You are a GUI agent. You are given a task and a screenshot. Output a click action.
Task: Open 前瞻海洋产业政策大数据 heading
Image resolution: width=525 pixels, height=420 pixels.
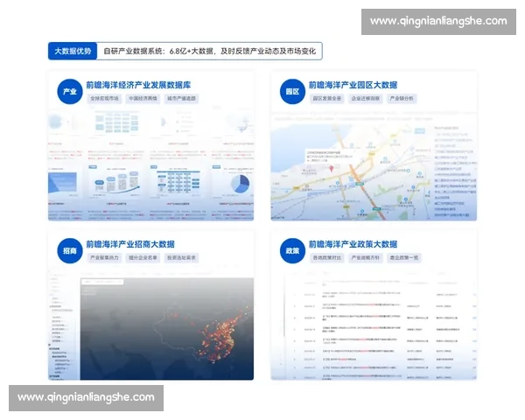353,244
